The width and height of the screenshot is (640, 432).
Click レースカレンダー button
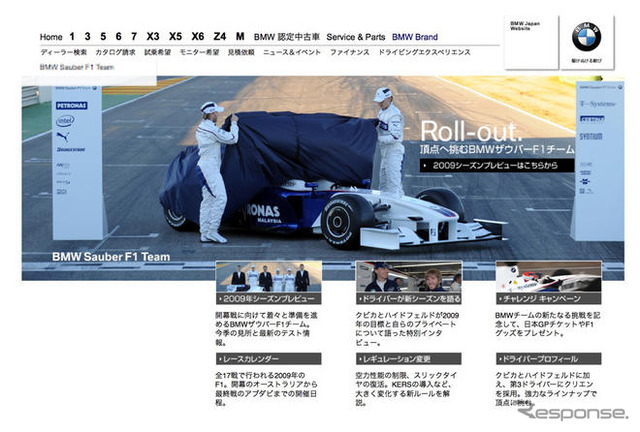[269, 359]
